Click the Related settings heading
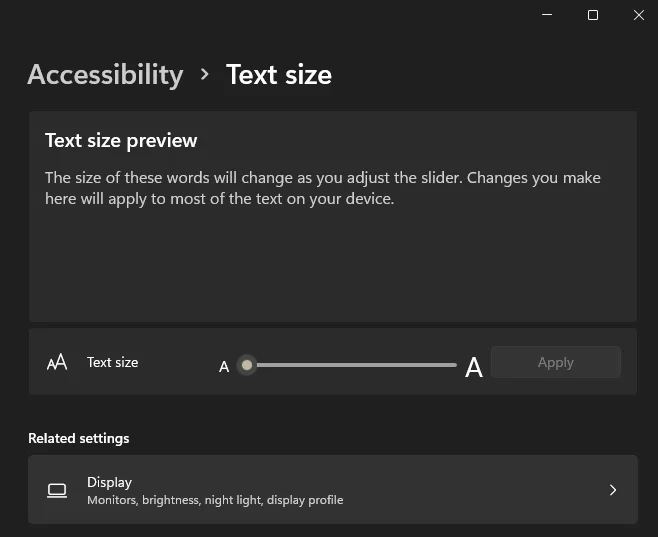The image size is (658, 537). click(x=79, y=438)
